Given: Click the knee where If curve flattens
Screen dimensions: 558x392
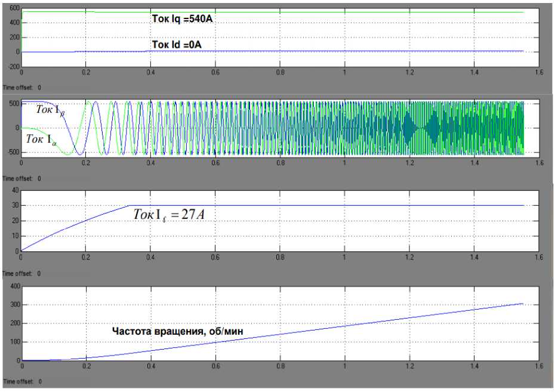Looking at the screenshot, I should pos(130,206).
